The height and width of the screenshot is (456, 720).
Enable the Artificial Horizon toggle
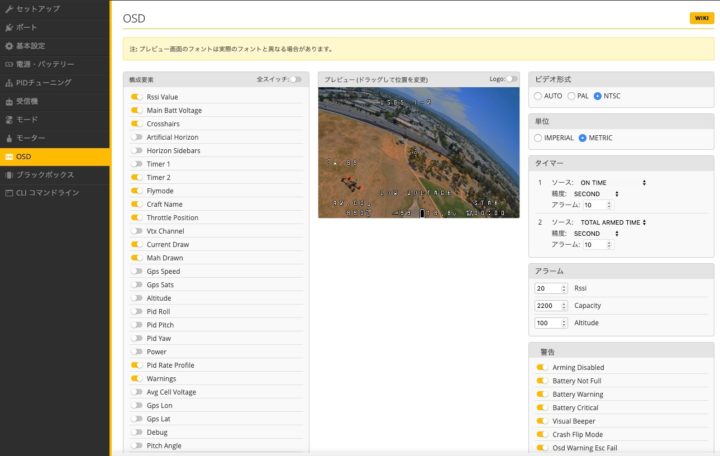tap(136, 137)
